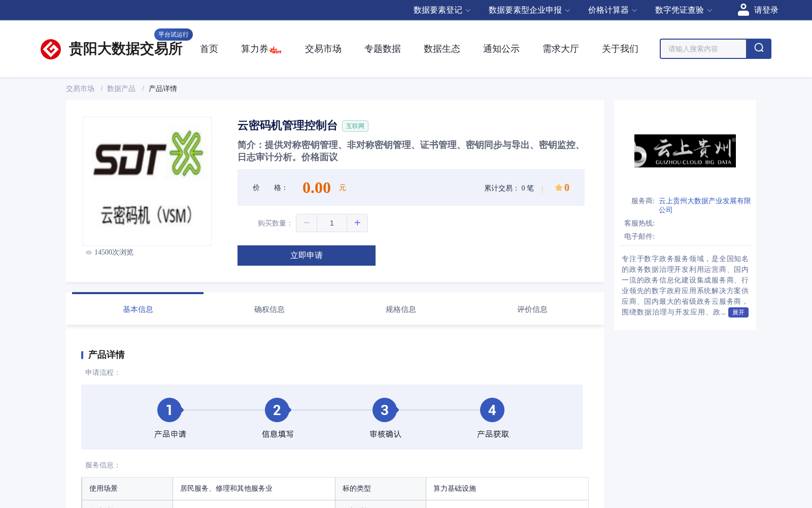This screenshot has width=812, height=508.
Task: Click step 2 circle 信息填写
Action: point(277,410)
